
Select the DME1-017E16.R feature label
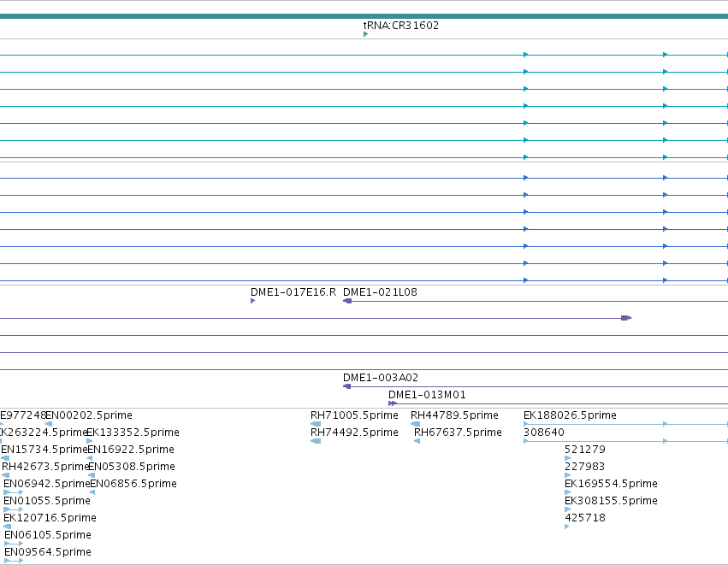[x=293, y=291]
